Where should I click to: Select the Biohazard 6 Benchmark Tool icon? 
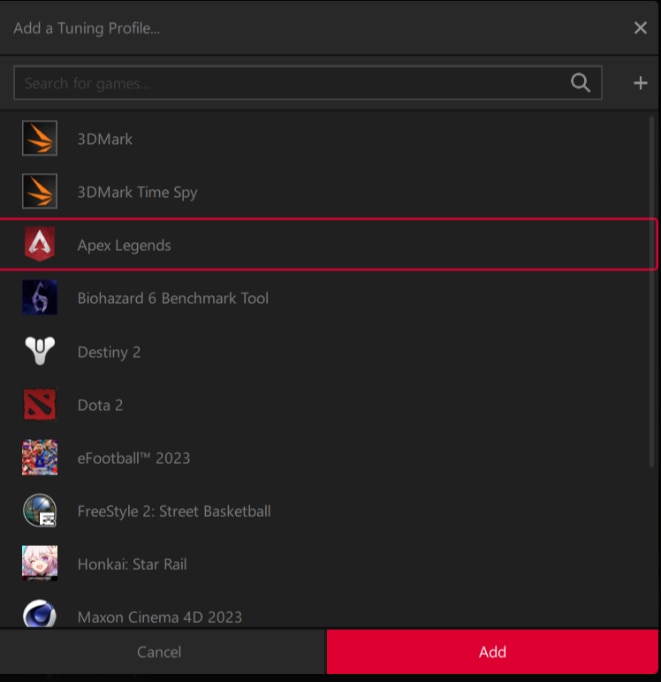(x=40, y=298)
